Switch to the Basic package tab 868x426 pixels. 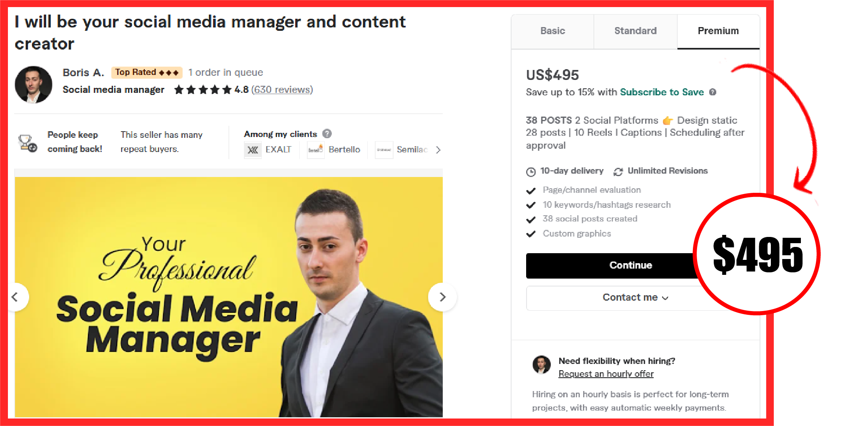coord(552,31)
